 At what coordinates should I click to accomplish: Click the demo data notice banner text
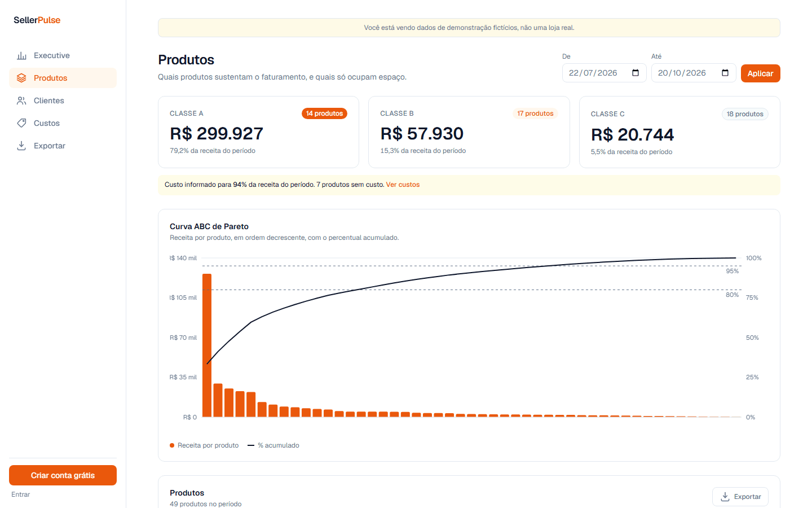pyautogui.click(x=469, y=28)
